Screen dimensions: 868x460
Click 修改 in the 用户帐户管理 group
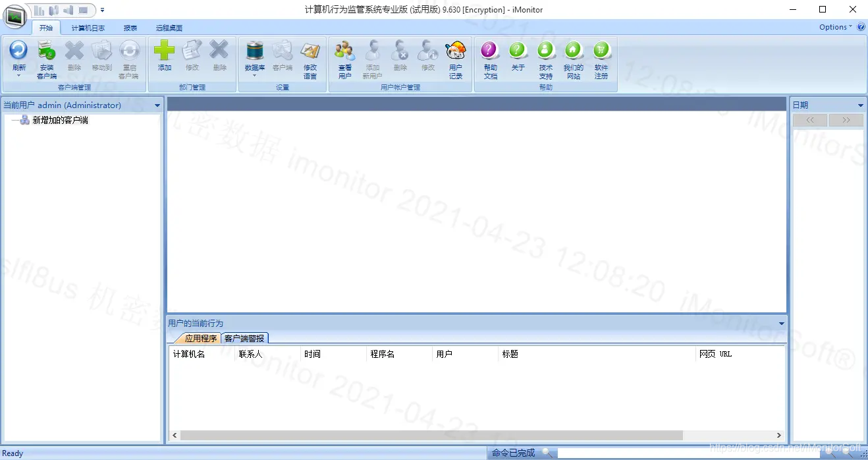[427, 51]
